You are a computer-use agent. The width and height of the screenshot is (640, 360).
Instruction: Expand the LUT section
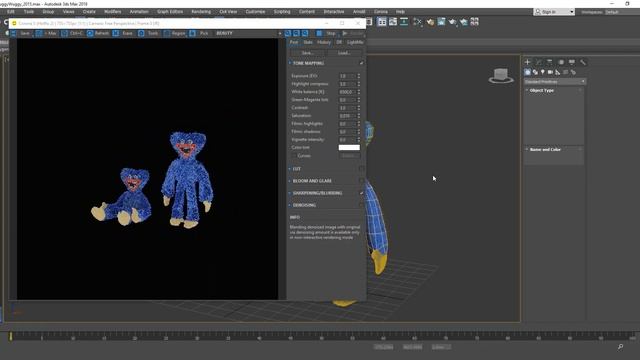tap(290, 169)
